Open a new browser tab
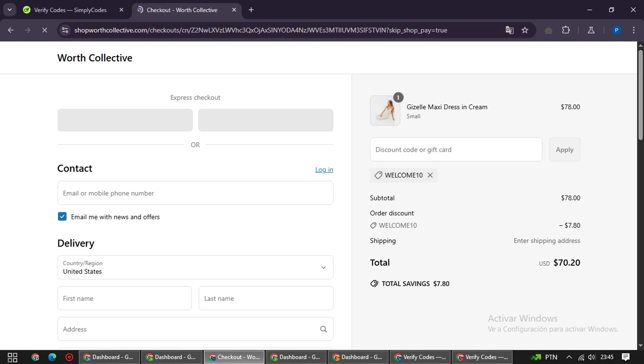644x364 pixels. [251, 10]
